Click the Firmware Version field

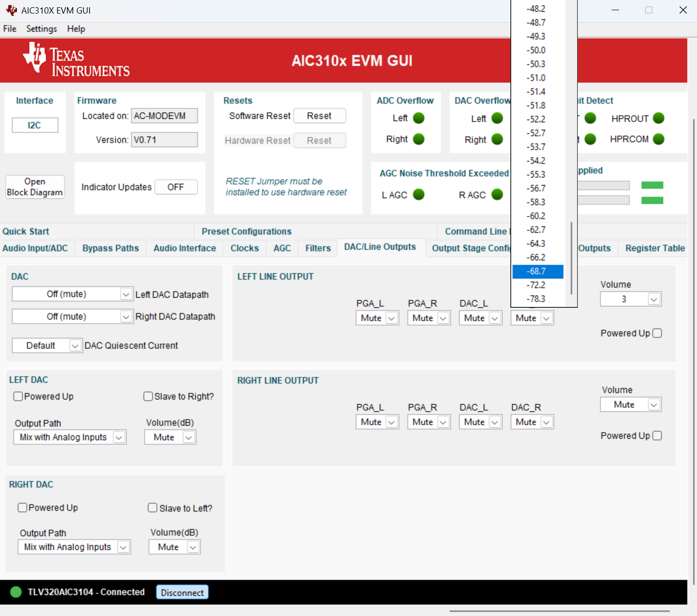164,140
